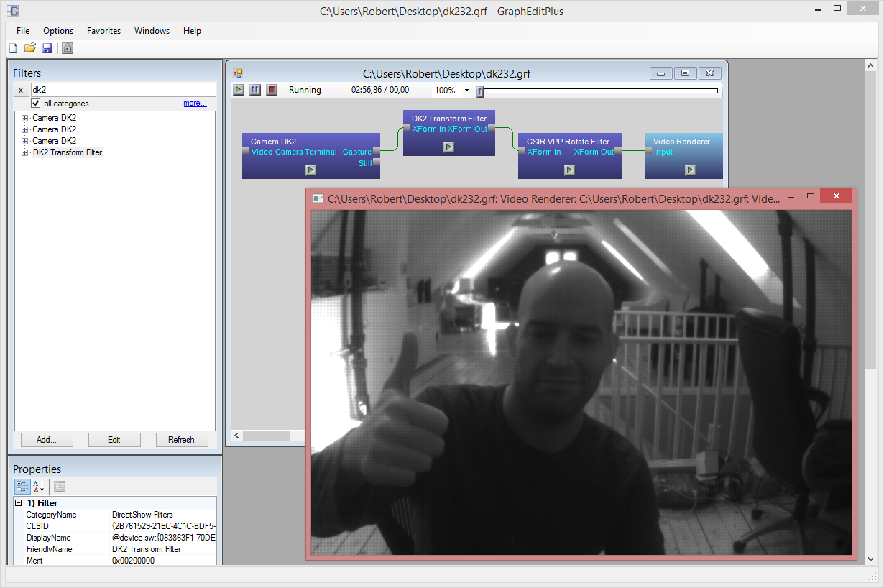
Task: Open the Help menu
Action: pos(192,31)
